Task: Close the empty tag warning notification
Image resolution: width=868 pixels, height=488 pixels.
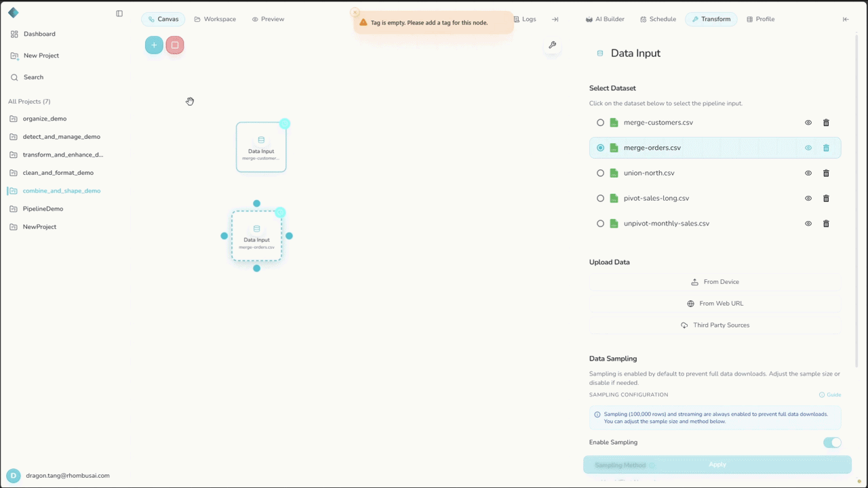Action: (355, 12)
